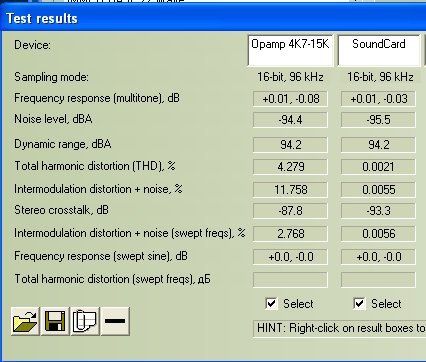Screen dimensions: 426x362
Task: Click the Test results title bar
Action: [x=213, y=18]
